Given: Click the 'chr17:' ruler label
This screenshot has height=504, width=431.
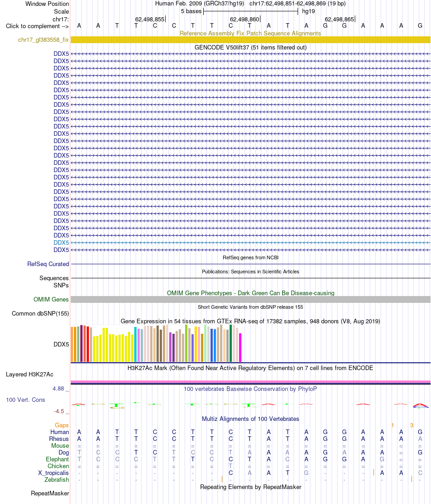Looking at the screenshot, I should 61,19.
